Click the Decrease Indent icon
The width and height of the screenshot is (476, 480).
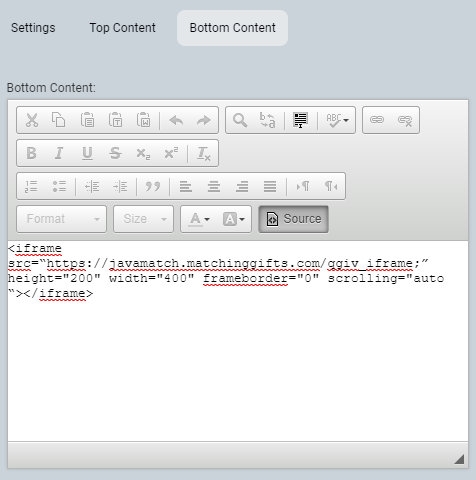click(x=92, y=186)
